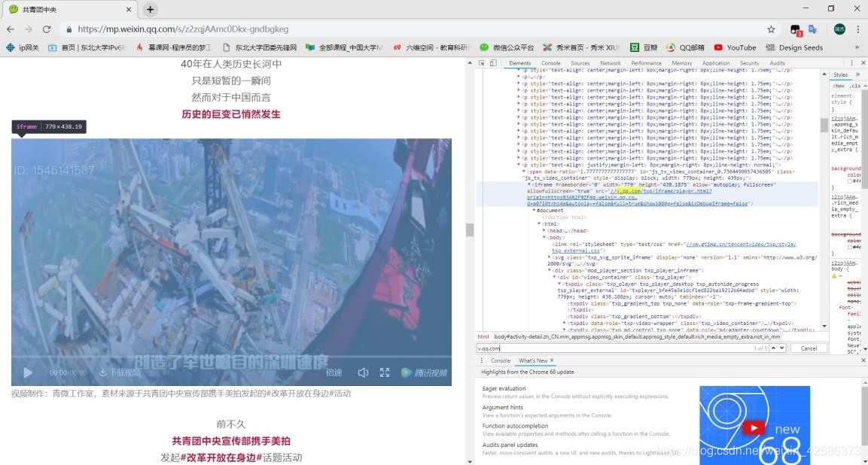The image size is (868, 465).
Task: Jump to the next search match
Action: (x=781, y=348)
